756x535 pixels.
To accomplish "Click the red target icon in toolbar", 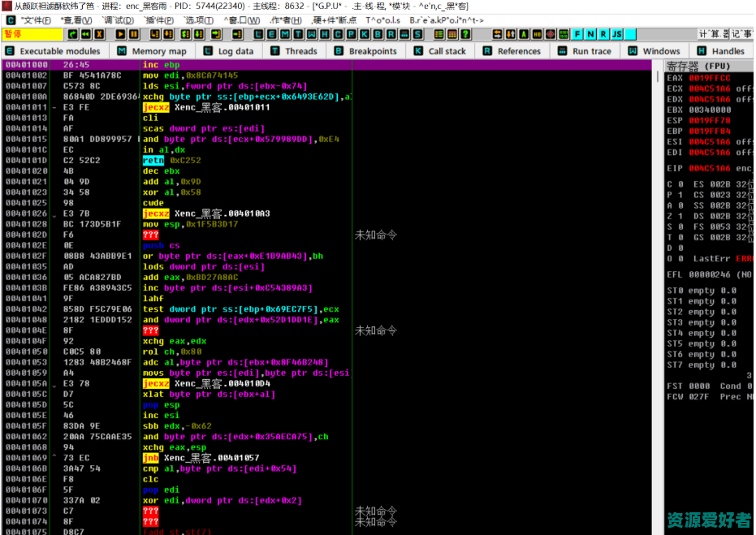I will coord(551,34).
